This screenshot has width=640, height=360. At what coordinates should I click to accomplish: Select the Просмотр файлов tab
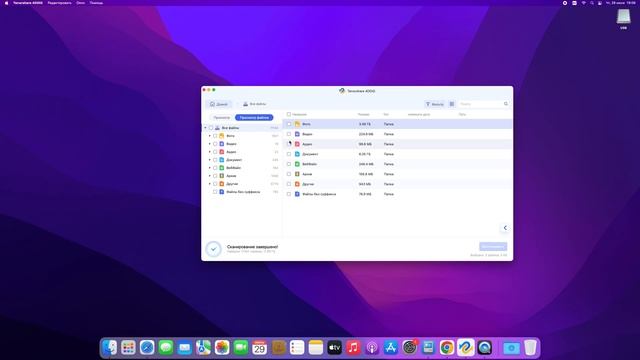click(254, 118)
